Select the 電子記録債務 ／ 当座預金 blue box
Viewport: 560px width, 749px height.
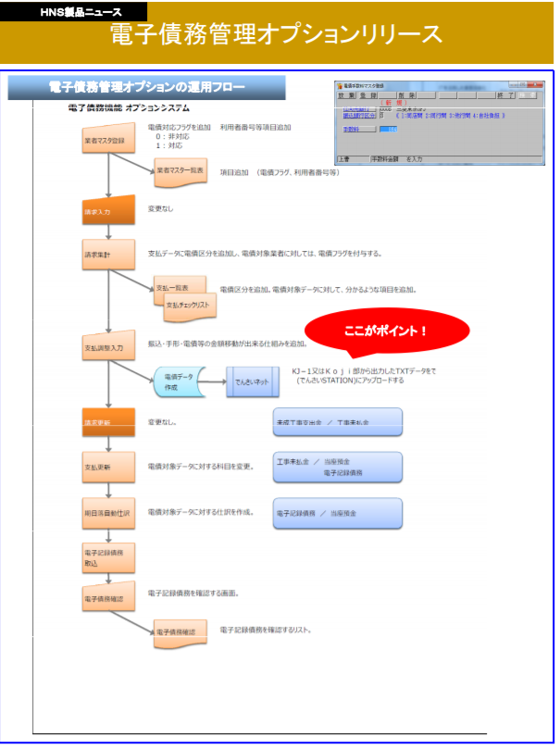tap(337, 512)
